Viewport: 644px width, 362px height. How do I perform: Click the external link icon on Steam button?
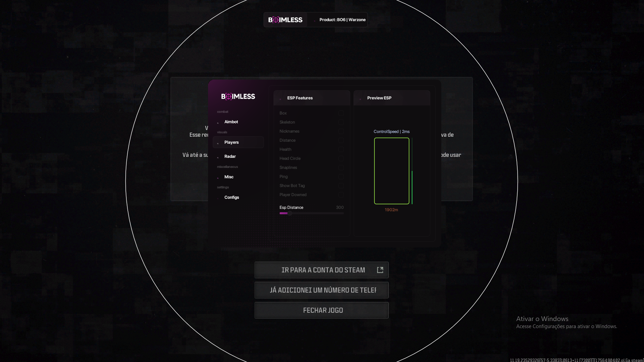[x=380, y=270]
